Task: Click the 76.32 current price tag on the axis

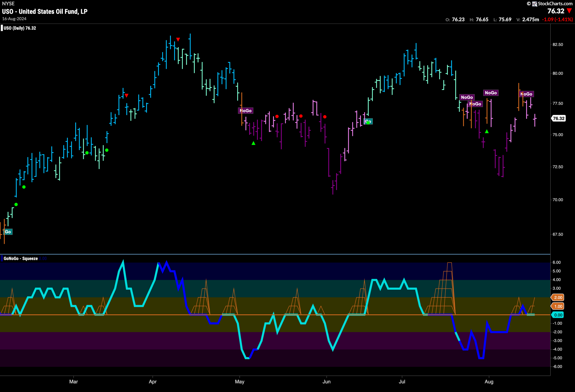Action: (x=558, y=118)
